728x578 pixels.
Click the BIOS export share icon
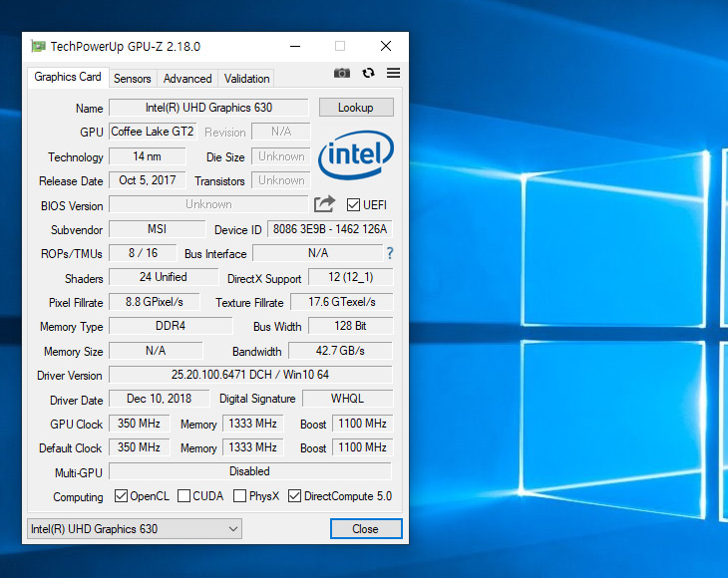[x=324, y=204]
